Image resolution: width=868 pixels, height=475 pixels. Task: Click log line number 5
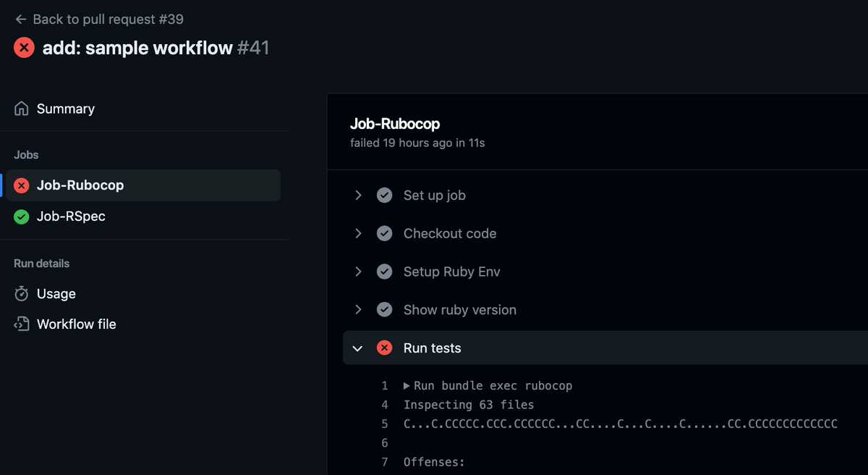point(385,424)
